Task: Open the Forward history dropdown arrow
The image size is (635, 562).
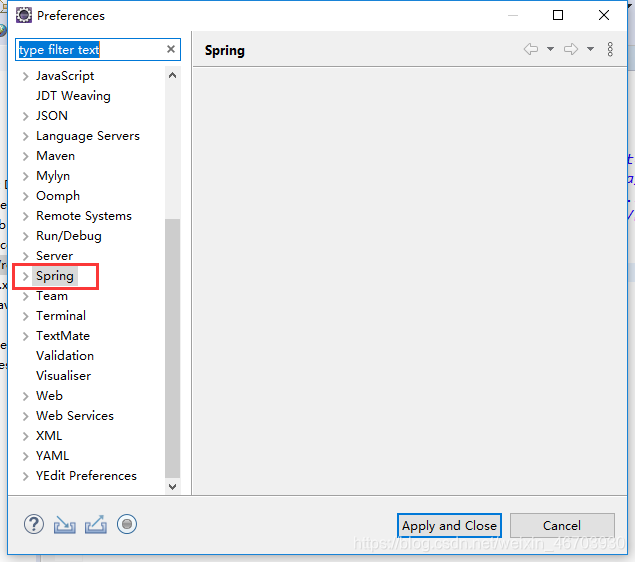Action: coord(590,49)
